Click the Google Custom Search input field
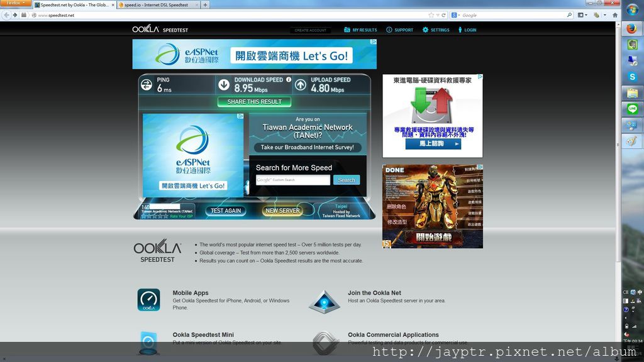 pos(293,180)
